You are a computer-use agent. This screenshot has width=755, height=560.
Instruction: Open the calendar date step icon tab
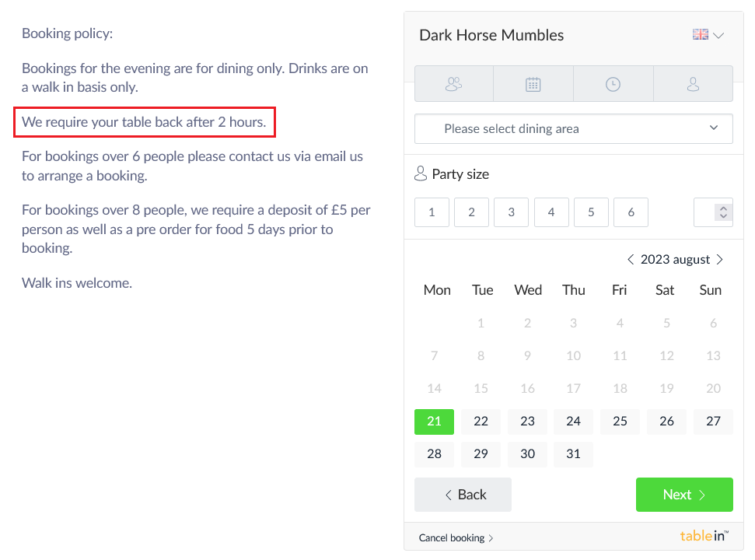point(533,84)
